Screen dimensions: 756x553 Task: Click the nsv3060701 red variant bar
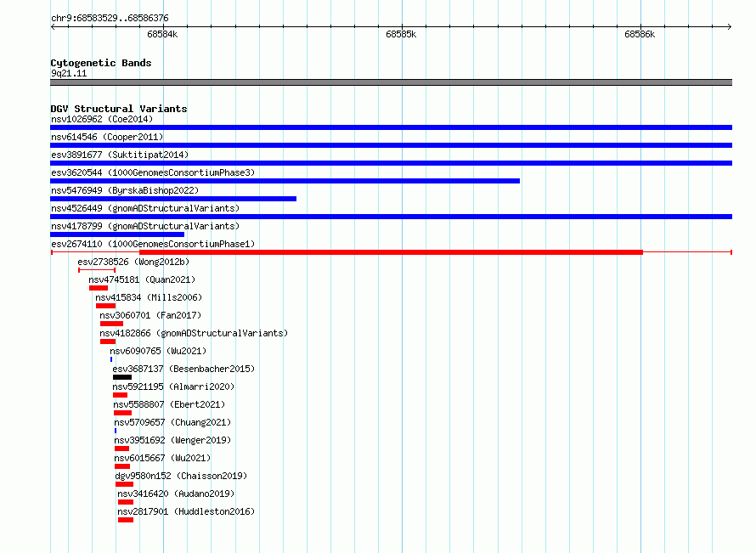click(112, 324)
